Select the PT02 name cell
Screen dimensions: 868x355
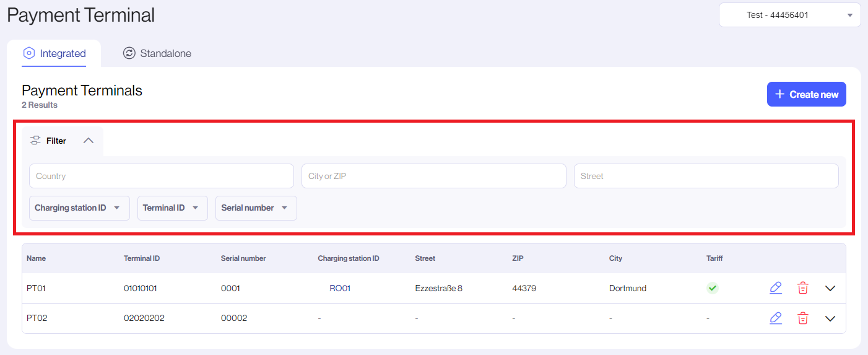coord(37,318)
